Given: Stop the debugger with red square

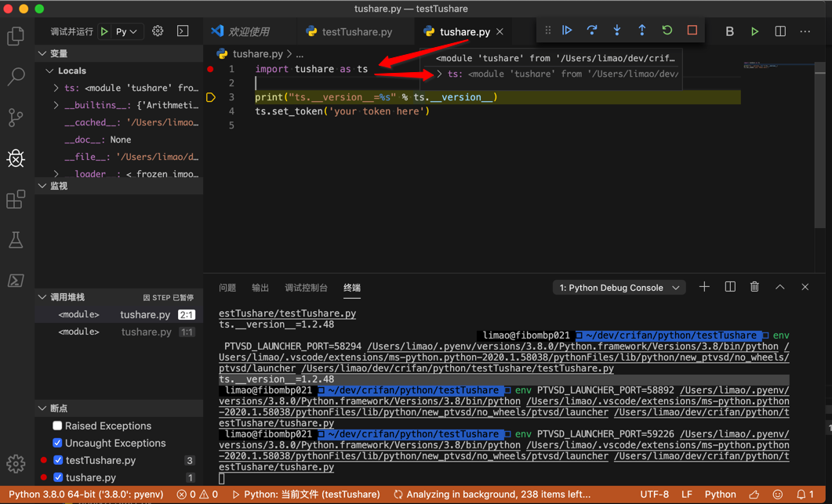Looking at the screenshot, I should (x=692, y=31).
